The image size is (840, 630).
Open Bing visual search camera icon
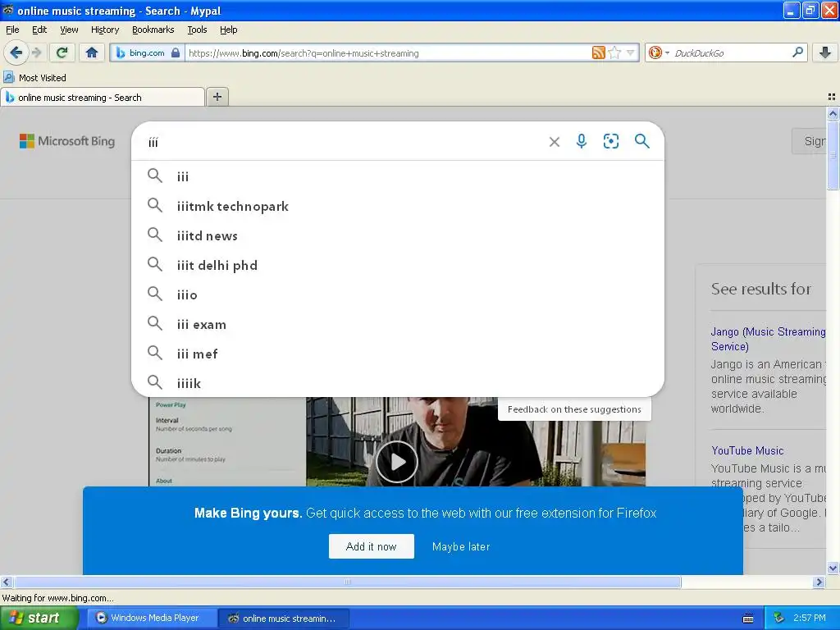tap(610, 141)
